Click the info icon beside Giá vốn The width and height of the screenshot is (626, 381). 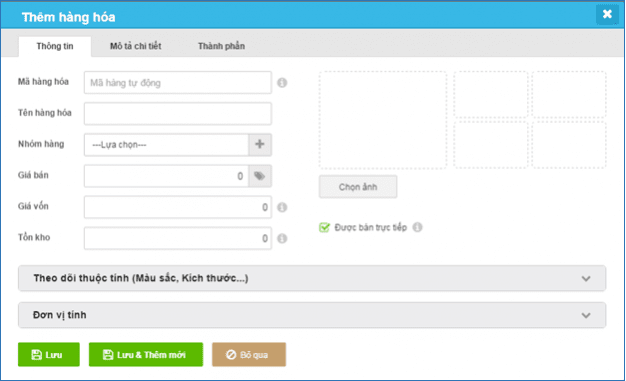point(282,207)
